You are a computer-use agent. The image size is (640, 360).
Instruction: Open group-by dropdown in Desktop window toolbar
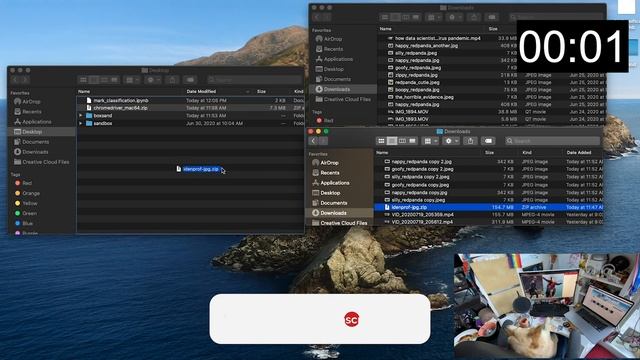click(x=132, y=80)
